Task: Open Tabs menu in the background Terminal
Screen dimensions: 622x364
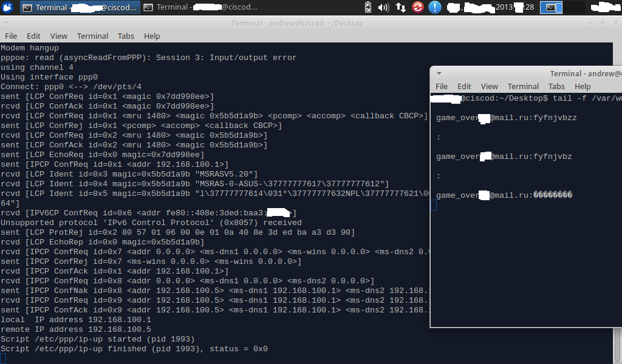Action: (126, 36)
